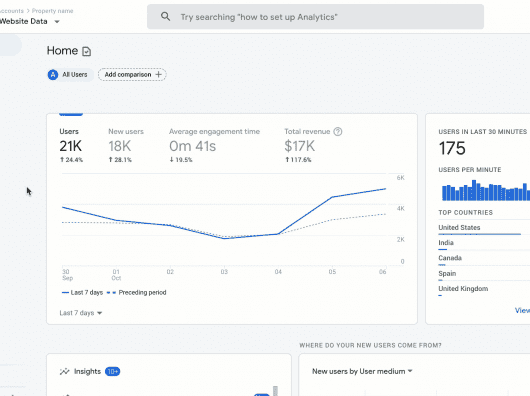This screenshot has height=396, width=530.
Task: Switch to Average engagement time metric
Action: click(x=214, y=145)
